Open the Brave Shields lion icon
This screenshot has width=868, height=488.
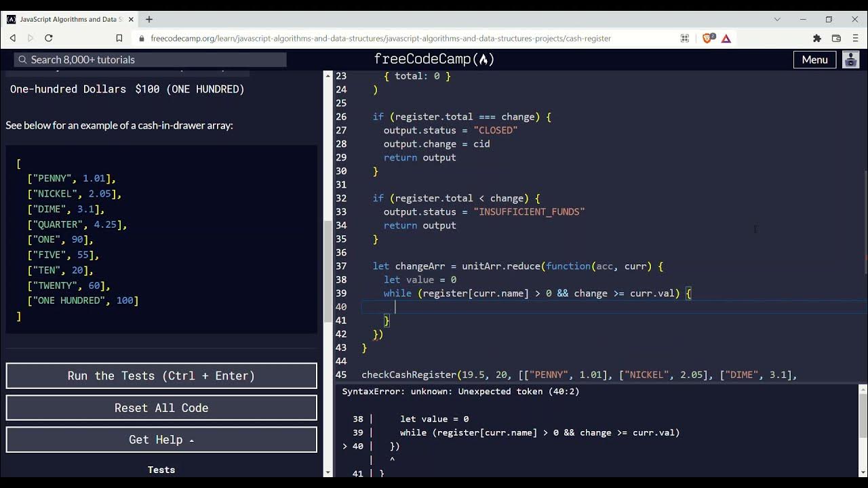[x=708, y=38]
